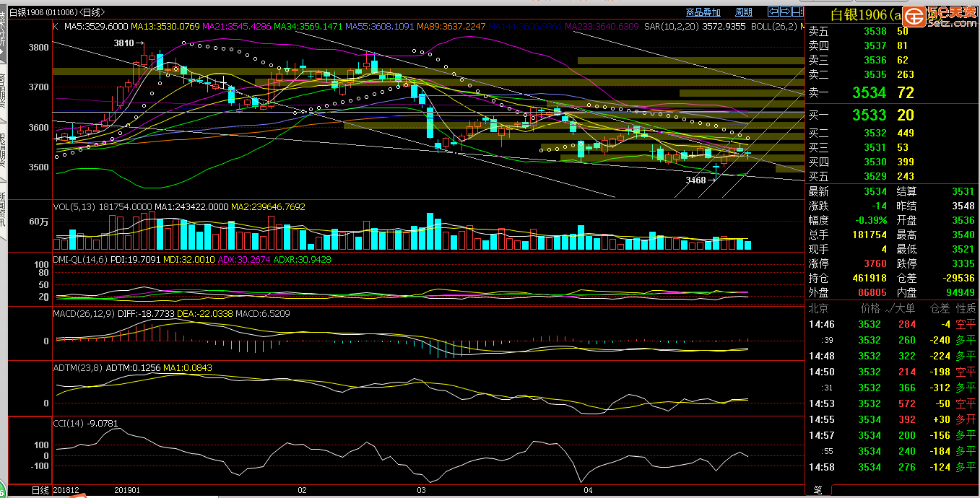Select the 卖一 best ask row
This screenshot has height=498, width=980.
pos(892,92)
